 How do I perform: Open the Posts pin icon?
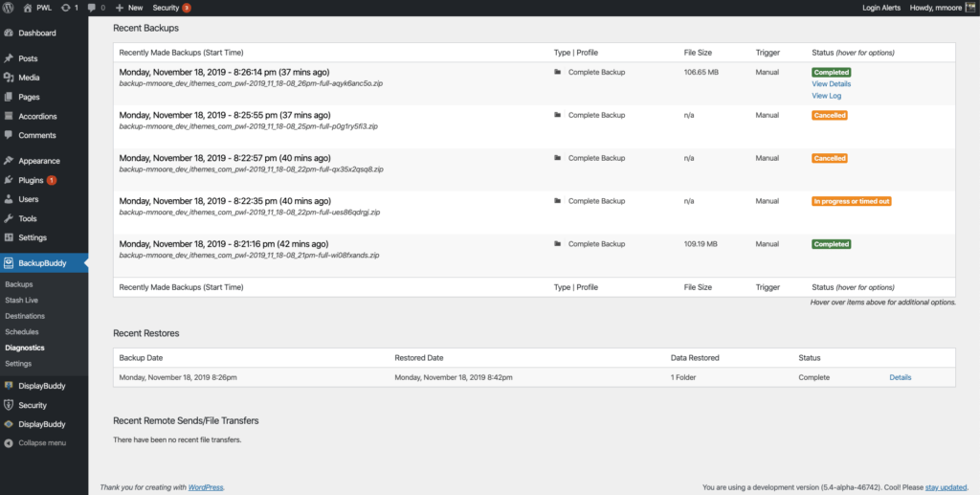point(9,58)
